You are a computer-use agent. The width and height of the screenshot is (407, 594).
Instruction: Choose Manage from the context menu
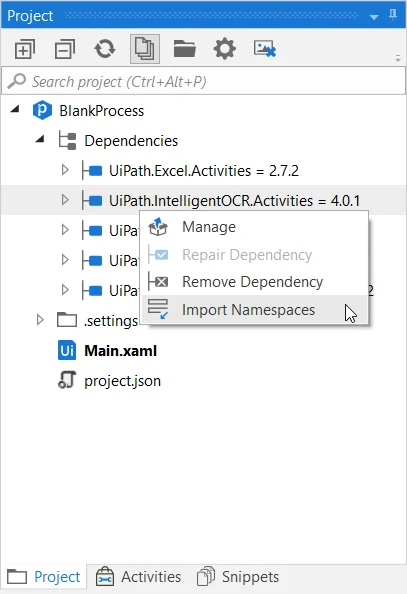point(209,227)
